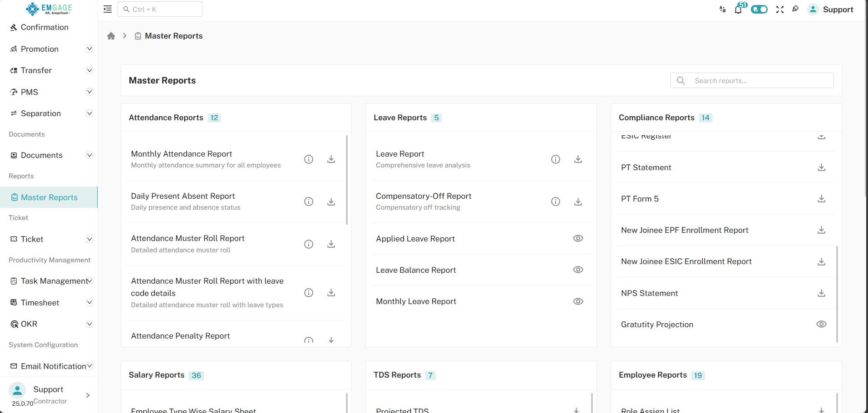Select the language translation icon in the header

pos(722,9)
